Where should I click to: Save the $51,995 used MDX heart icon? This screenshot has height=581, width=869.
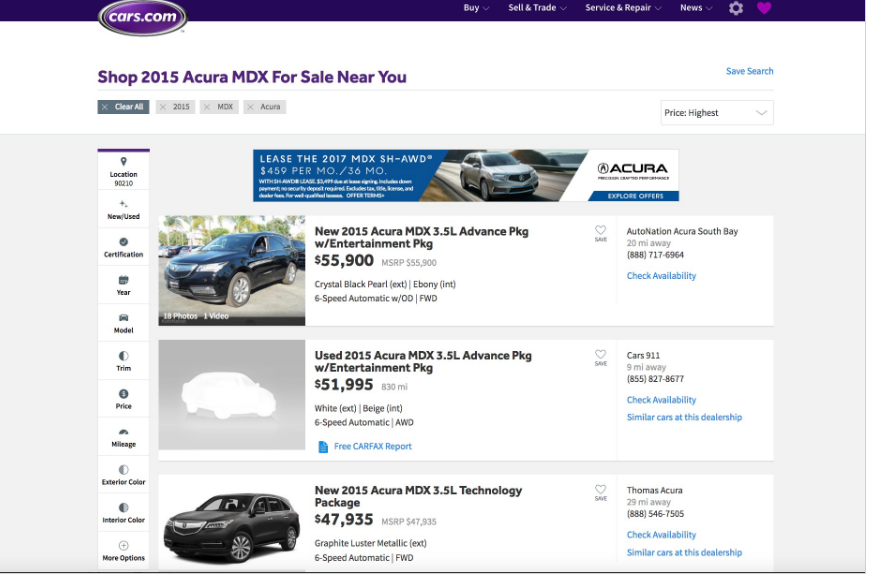tap(601, 354)
